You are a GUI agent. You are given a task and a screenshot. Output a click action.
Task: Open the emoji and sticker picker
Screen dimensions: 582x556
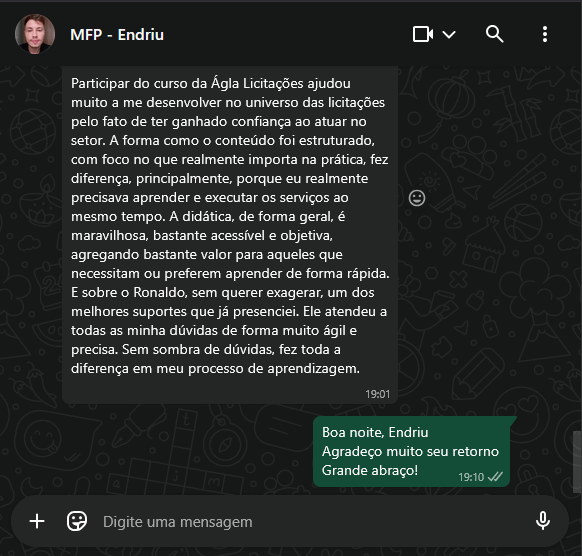coord(77,521)
